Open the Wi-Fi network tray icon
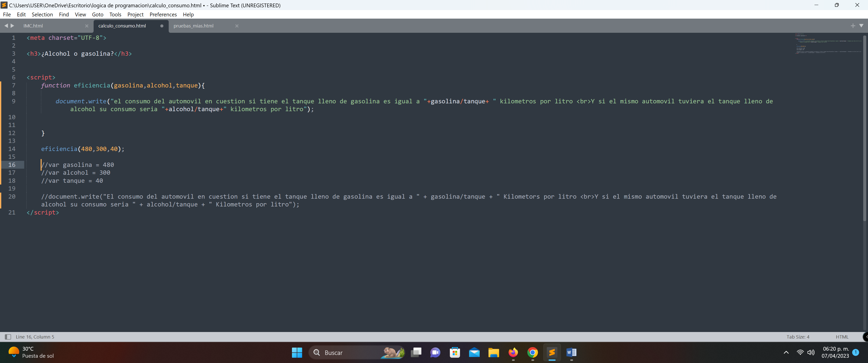 click(x=800, y=353)
